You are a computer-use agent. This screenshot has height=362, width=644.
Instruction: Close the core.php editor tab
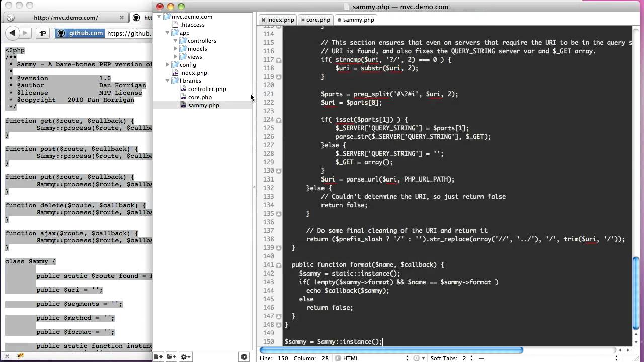point(302,20)
